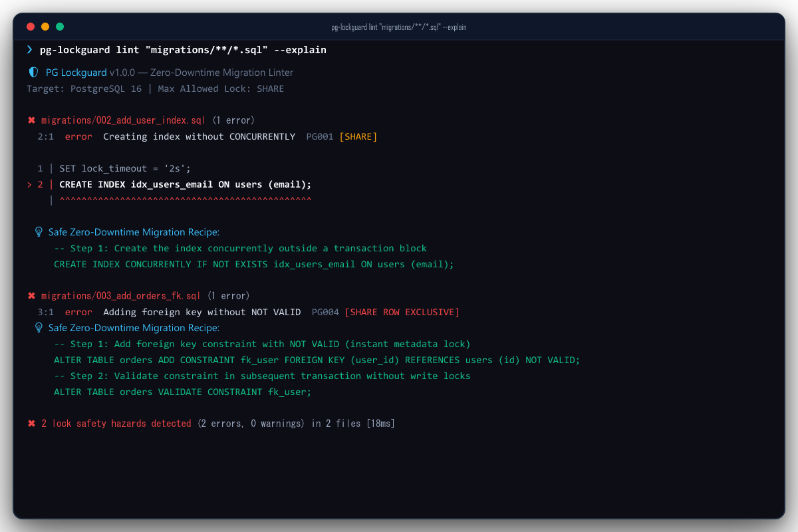This screenshot has width=798, height=532.
Task: Click the "PG Lockguard" product name
Action: (76, 72)
